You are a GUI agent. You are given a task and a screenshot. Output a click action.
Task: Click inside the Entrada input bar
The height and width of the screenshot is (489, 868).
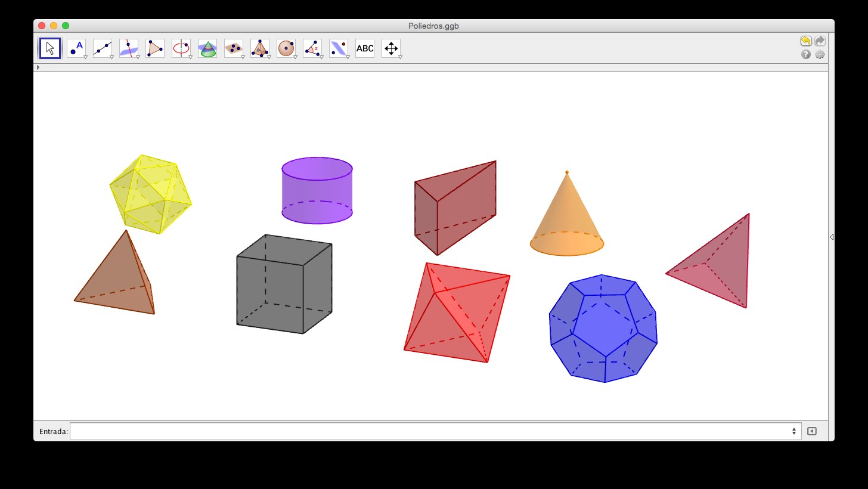[x=417, y=431]
